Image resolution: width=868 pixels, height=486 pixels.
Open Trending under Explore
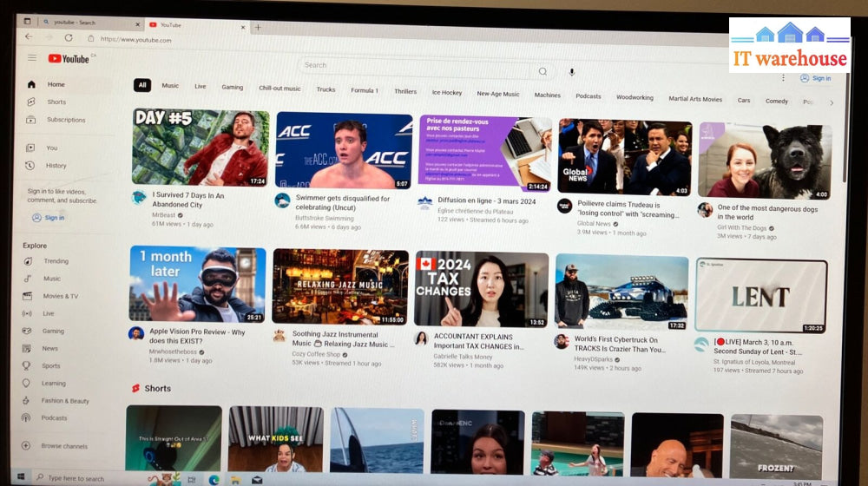click(x=56, y=261)
